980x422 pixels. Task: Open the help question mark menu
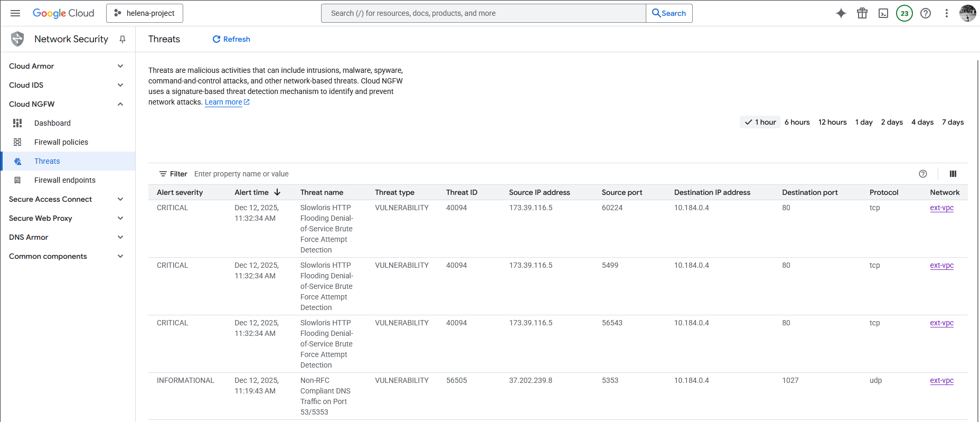(926, 13)
